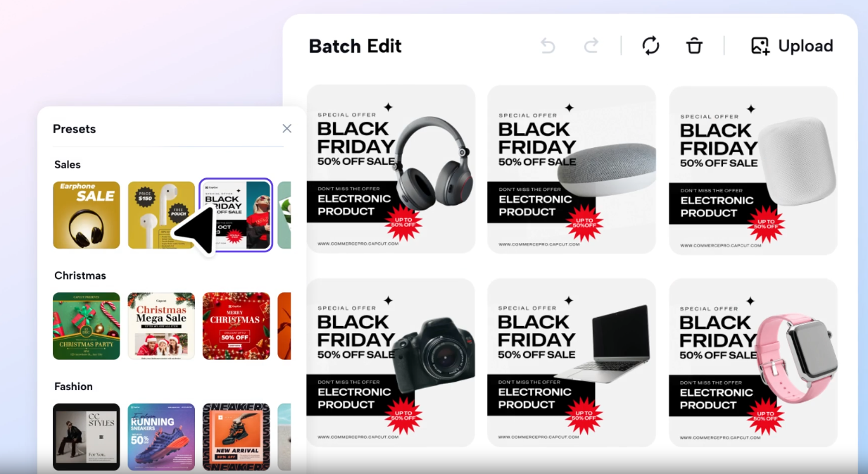Close the Presets panel
This screenshot has width=868, height=474.
click(287, 128)
